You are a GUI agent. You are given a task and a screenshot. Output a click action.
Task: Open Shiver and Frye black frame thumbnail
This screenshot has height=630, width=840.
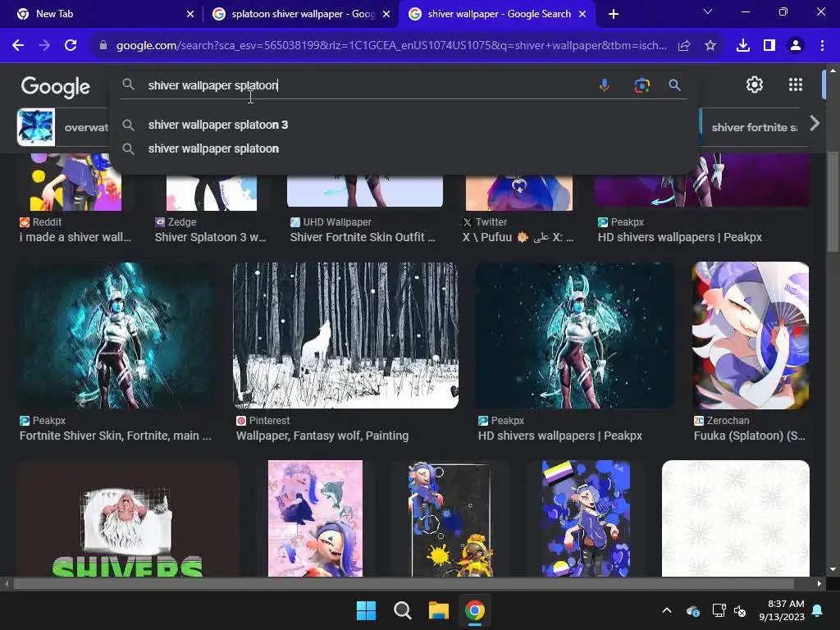point(451,518)
